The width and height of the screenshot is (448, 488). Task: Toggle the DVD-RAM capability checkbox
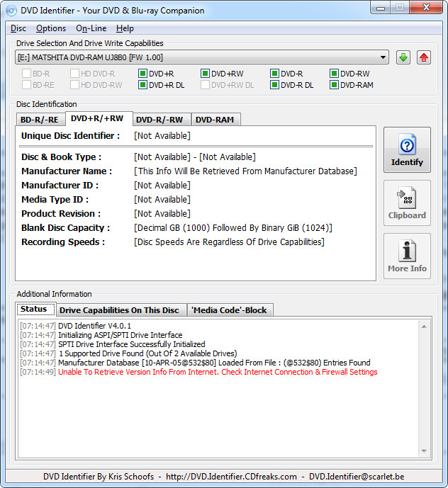(334, 86)
